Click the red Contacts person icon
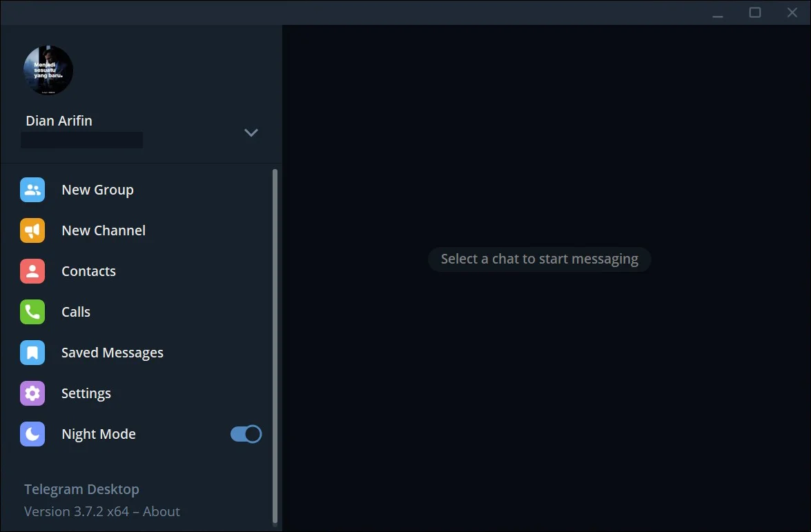Image resolution: width=811 pixels, height=532 pixels. pos(32,271)
